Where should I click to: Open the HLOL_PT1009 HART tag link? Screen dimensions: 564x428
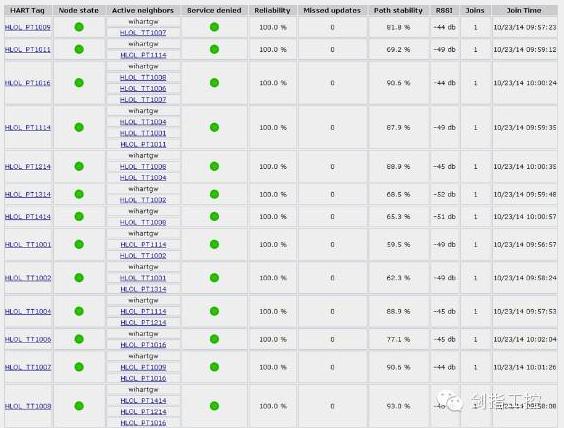(28, 27)
